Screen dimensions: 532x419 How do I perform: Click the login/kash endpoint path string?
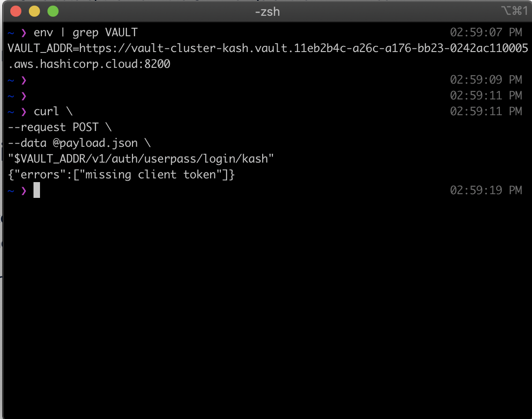pyautogui.click(x=141, y=159)
